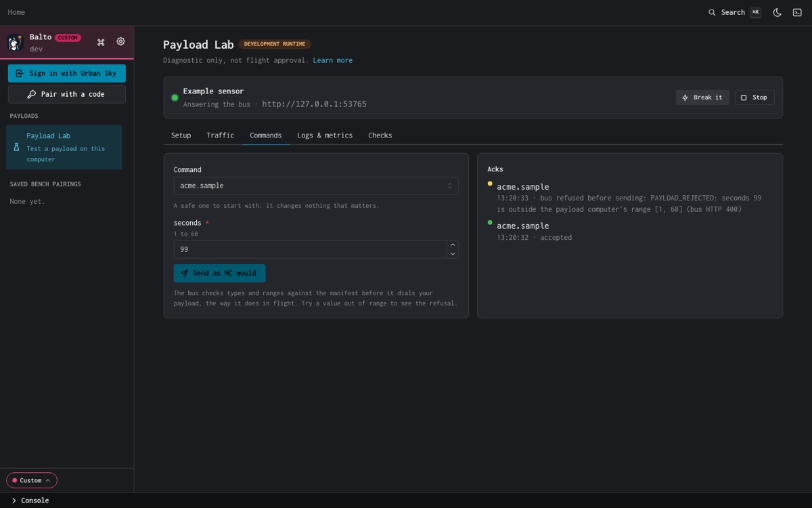Open the Checks tab
This screenshot has width=812, height=508.
click(380, 135)
